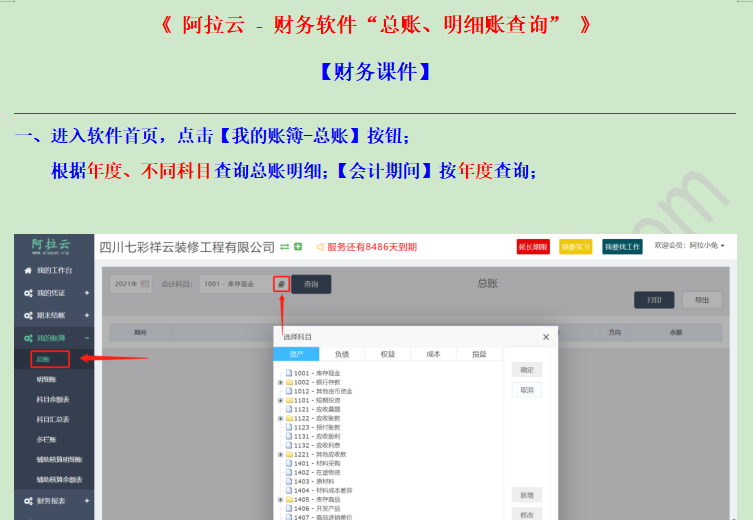Click the 2021年 year field
The image size is (753, 520).
tap(131, 284)
